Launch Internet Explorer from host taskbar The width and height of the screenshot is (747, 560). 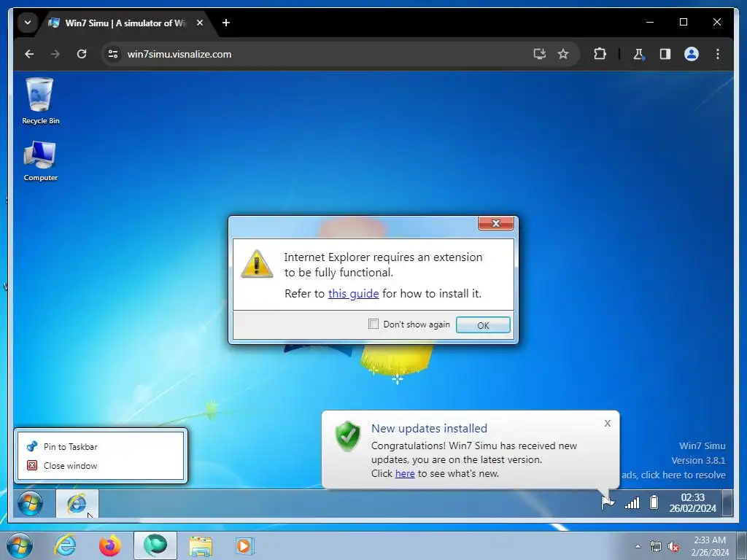click(x=65, y=545)
